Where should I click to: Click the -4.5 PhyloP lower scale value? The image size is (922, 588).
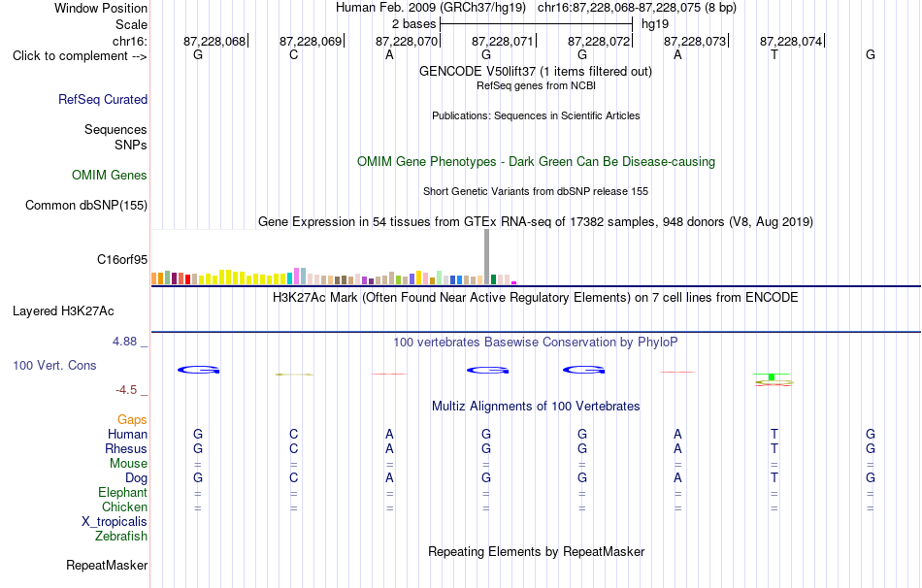pos(126,390)
